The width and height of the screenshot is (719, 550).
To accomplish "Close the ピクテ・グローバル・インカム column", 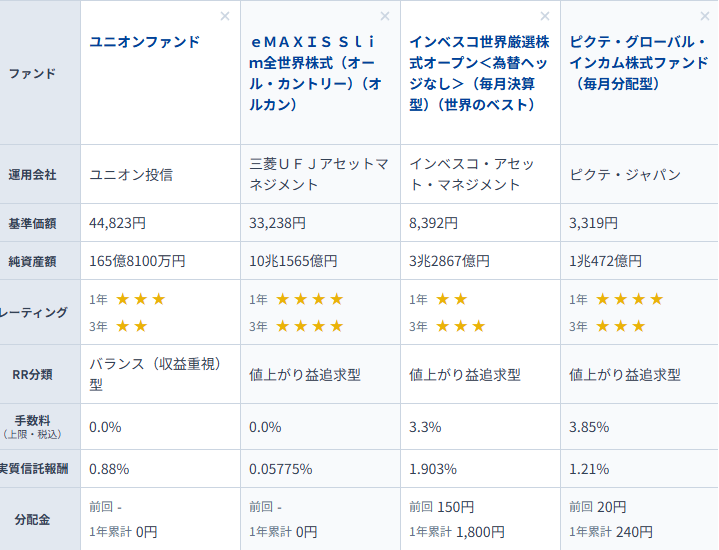I will 705,16.
